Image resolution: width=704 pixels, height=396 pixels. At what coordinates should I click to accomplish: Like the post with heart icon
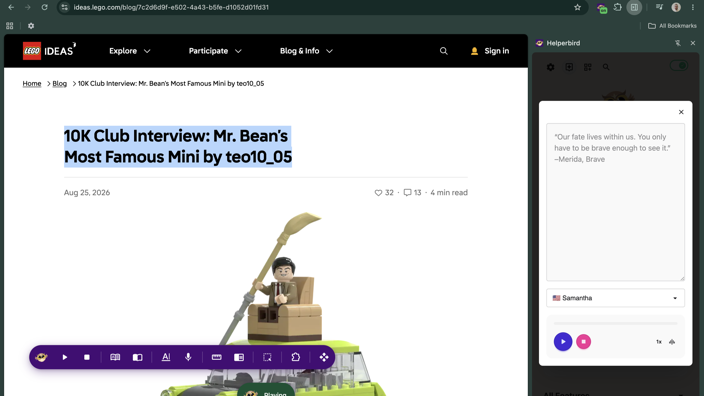pyautogui.click(x=378, y=193)
